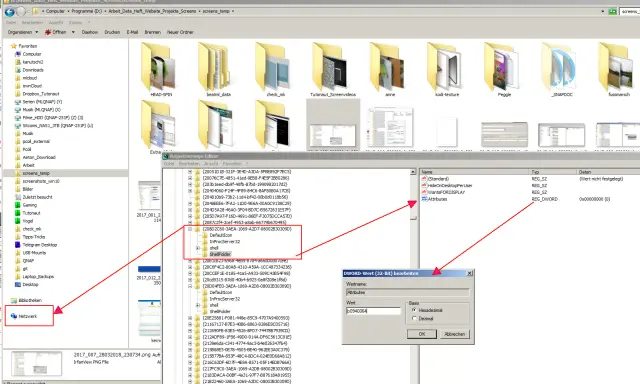Image resolution: width=640 pixels, height=384 pixels.
Task: Open the Favoriten menu in Registry Editor
Action: tap(231, 164)
